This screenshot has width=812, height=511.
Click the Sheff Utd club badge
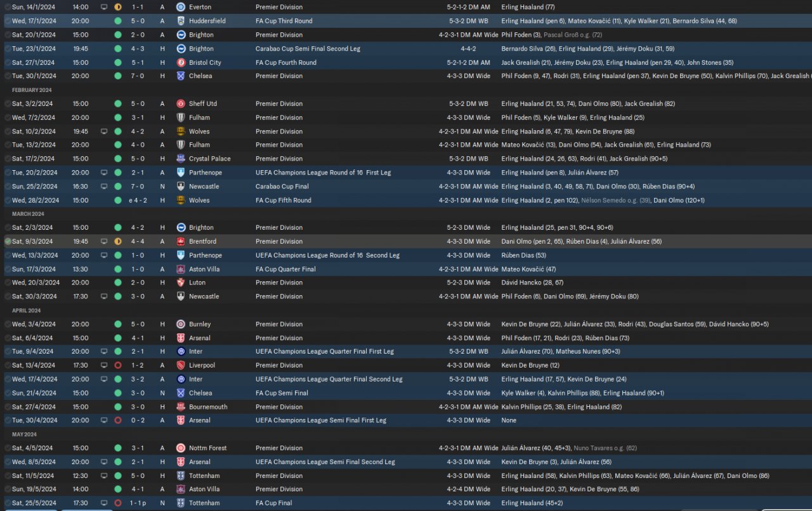[181, 103]
